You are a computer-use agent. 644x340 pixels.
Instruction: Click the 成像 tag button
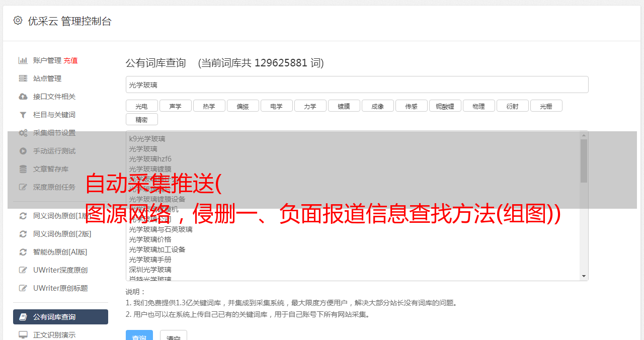tap(377, 106)
